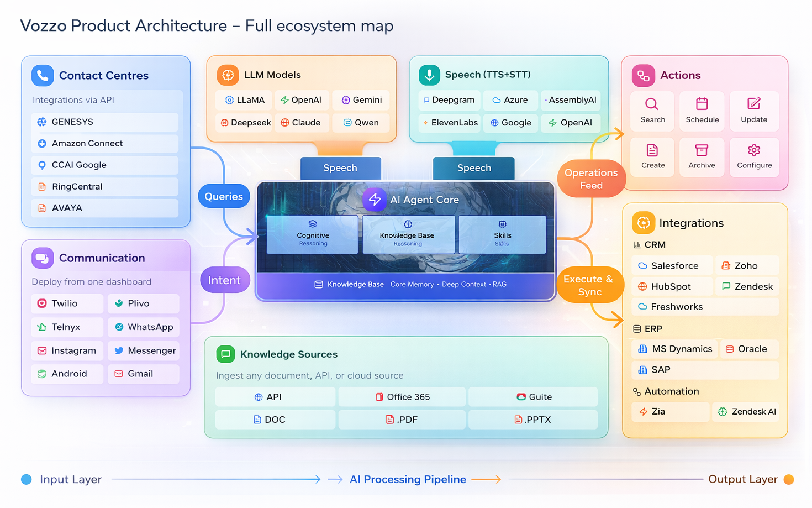The image size is (812, 508).
Task: Select the Create document action icon
Action: coord(652,150)
